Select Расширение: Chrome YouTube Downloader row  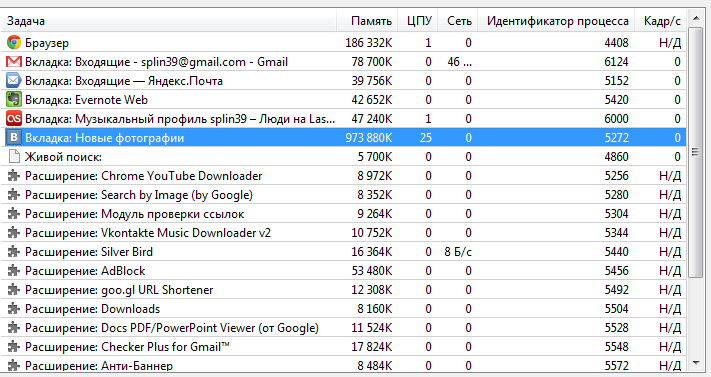pos(344,176)
